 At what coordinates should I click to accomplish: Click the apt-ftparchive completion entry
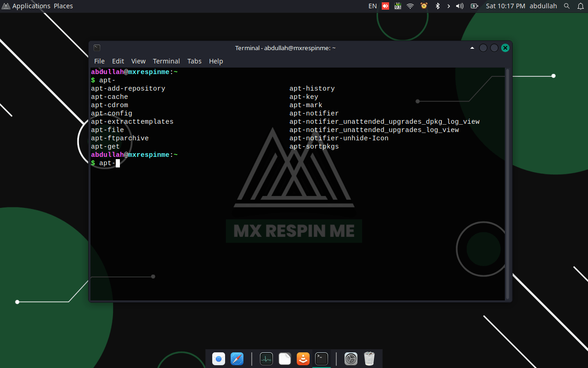120,138
